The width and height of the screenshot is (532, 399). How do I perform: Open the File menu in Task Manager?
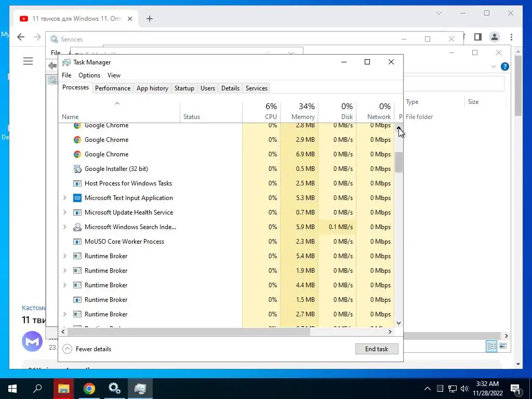point(66,75)
